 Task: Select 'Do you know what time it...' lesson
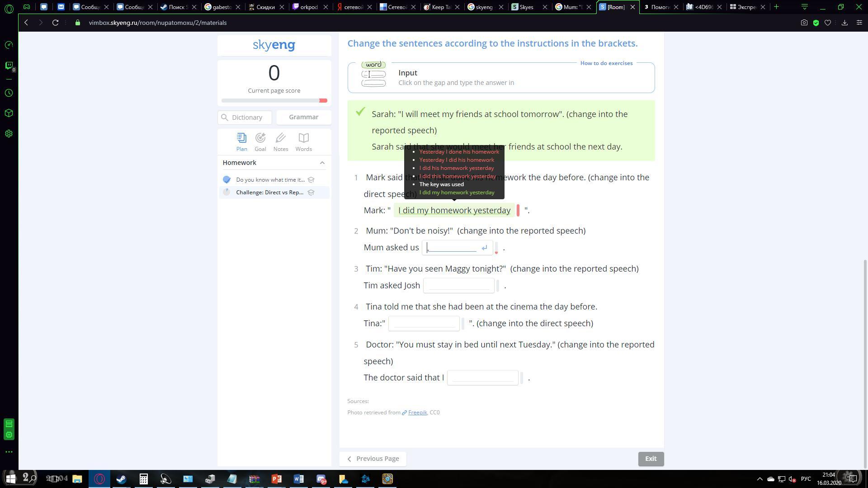tap(270, 180)
